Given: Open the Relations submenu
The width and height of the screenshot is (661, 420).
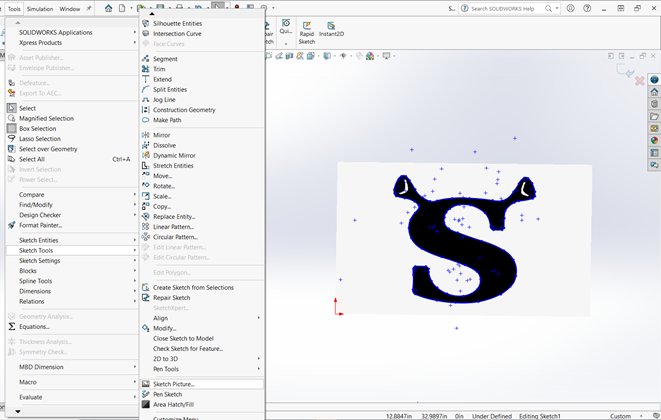Looking at the screenshot, I should click(x=72, y=301).
